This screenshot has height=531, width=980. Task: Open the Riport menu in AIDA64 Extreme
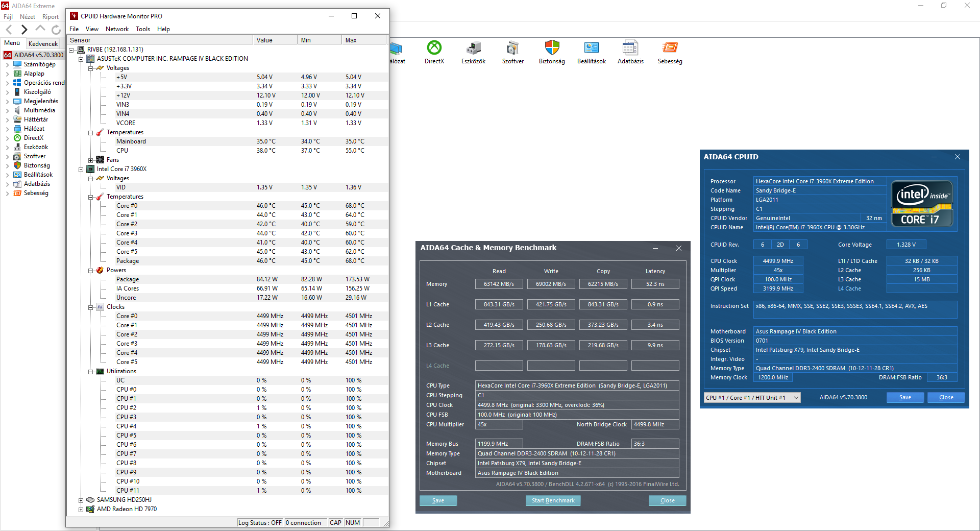click(x=51, y=17)
